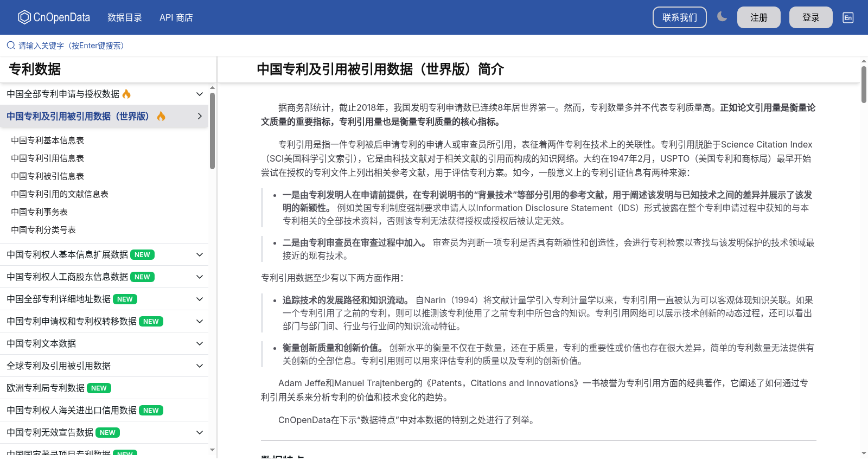Open 中国专利被引信息表

tap(48, 176)
